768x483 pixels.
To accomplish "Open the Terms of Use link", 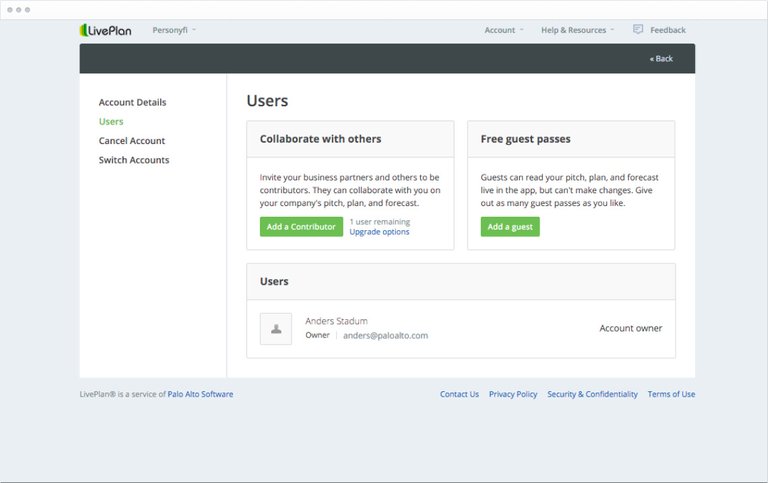I will [671, 394].
